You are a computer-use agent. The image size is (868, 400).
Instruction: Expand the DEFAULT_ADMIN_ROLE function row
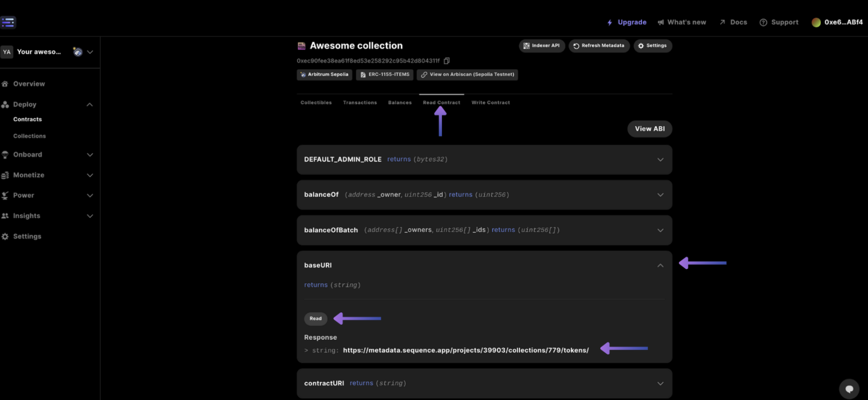(x=660, y=160)
